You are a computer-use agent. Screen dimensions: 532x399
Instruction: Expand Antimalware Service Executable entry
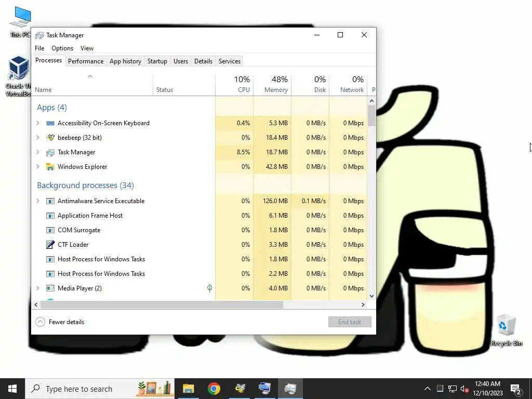click(x=37, y=201)
